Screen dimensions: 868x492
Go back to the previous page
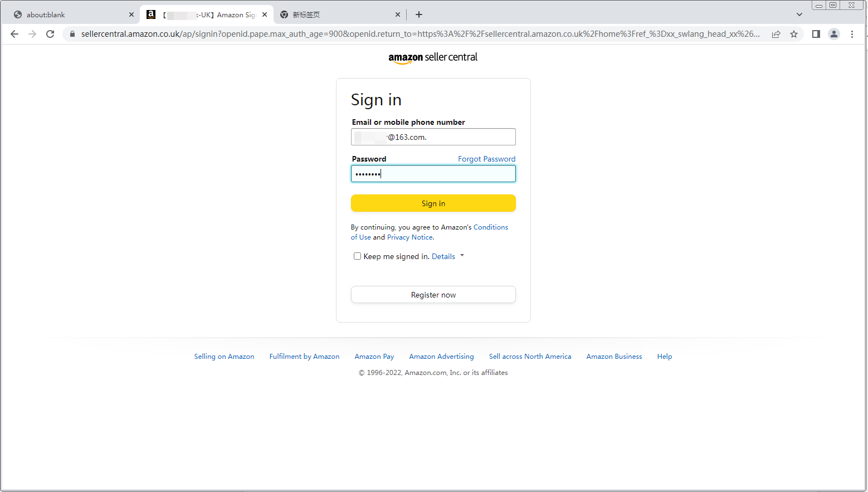[x=14, y=34]
